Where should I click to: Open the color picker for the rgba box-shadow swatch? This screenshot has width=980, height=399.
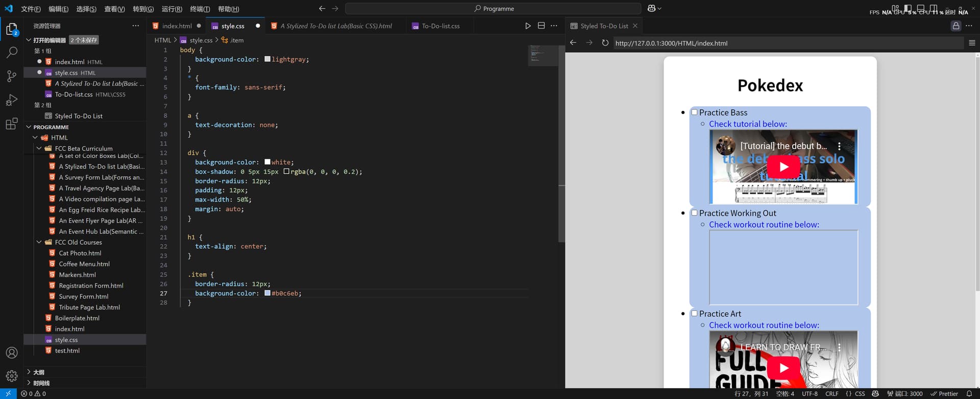(x=286, y=172)
